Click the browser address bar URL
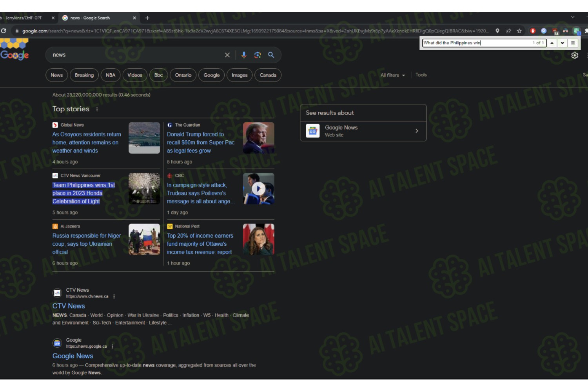This screenshot has width=588, height=392. pos(255,31)
